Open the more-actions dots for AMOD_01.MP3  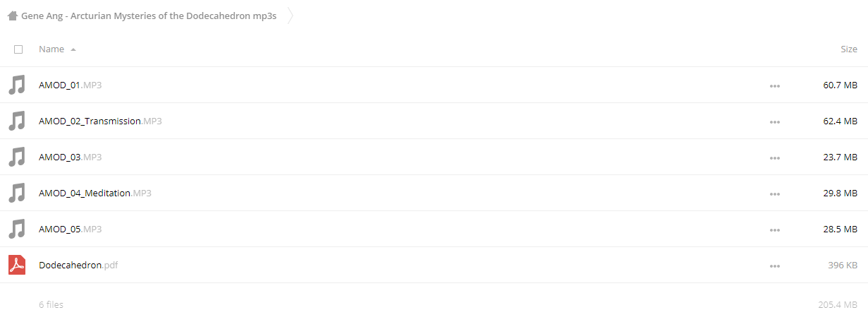coord(775,86)
